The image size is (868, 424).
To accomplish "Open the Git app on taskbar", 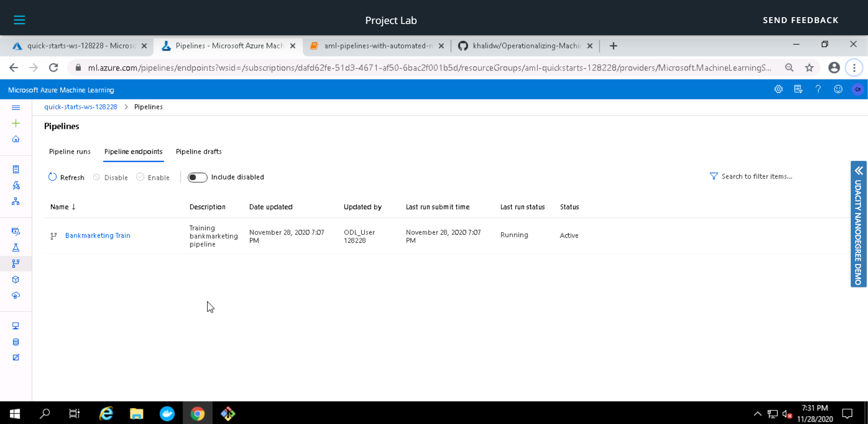I will (x=228, y=414).
